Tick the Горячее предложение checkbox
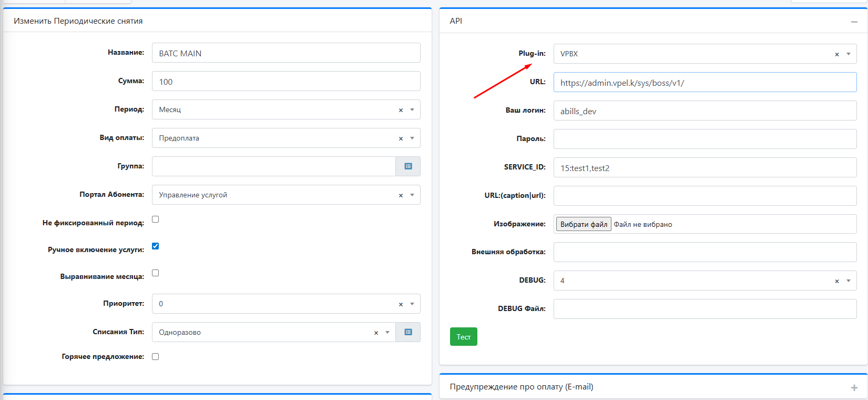The image size is (868, 400). tap(156, 357)
